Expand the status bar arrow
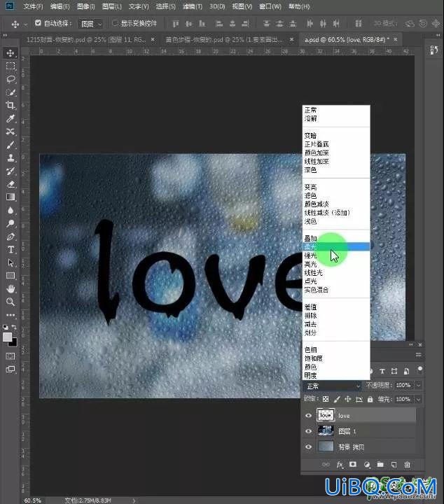 point(134,500)
